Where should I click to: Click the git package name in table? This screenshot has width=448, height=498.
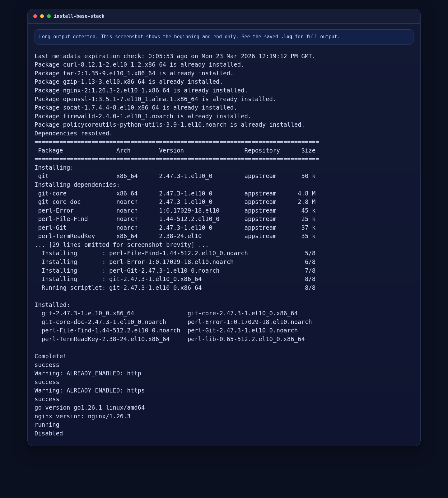(x=43, y=176)
